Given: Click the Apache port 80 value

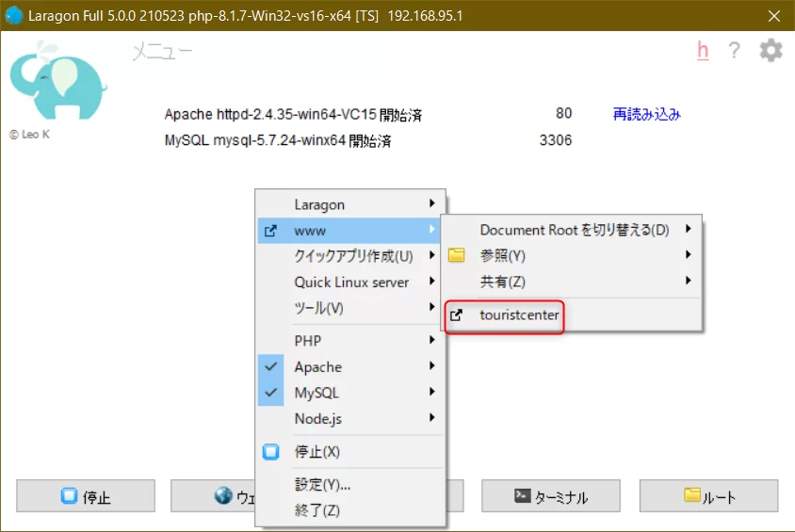Looking at the screenshot, I should pos(563,113).
